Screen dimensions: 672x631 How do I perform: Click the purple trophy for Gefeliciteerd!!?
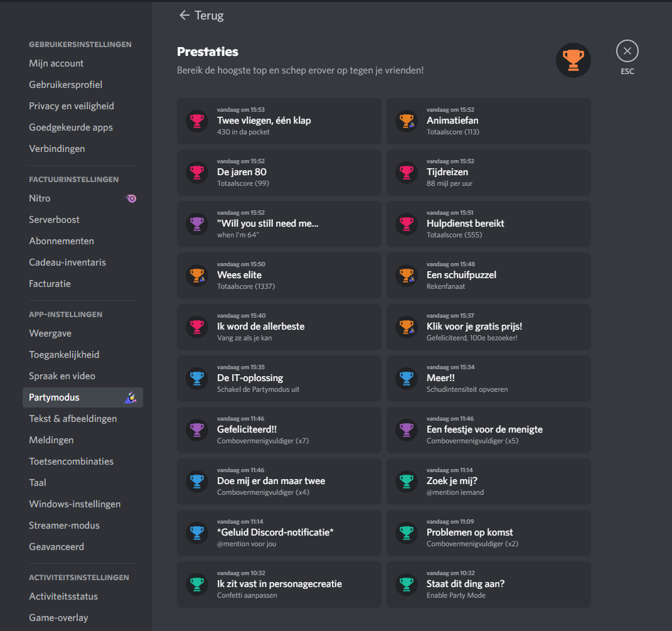197,429
